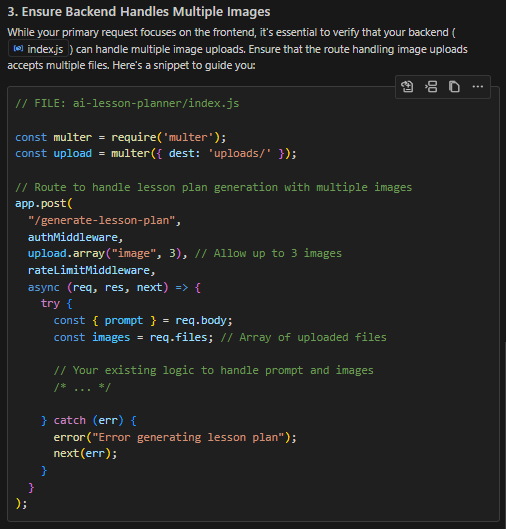Screen dimensions: 506x529
Task: Click the 'app.post(' line
Action: click(44, 204)
